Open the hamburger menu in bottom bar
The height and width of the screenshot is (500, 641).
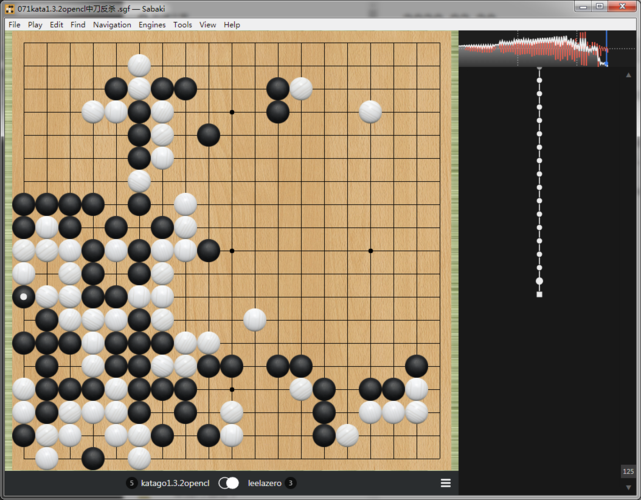(446, 483)
